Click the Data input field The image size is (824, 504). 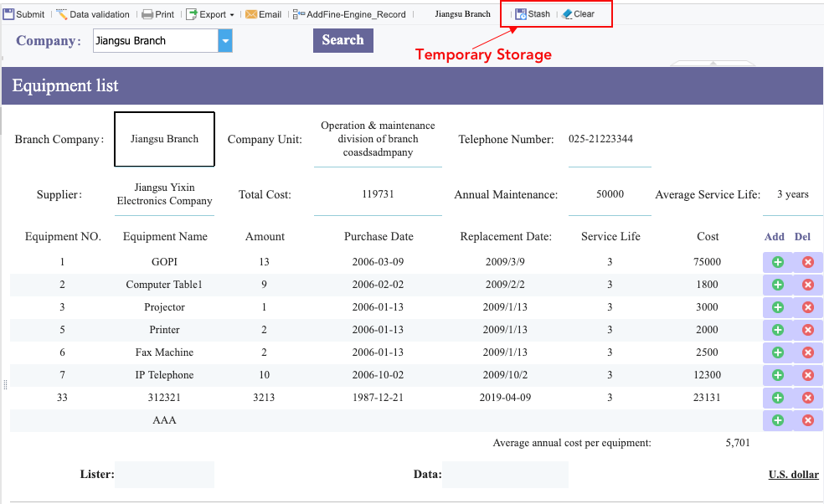pyautogui.click(x=505, y=475)
